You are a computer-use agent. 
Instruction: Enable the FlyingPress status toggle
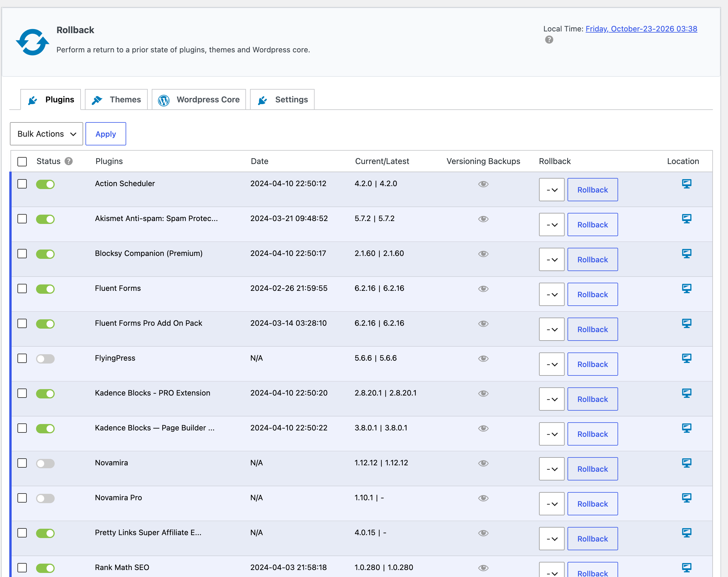tap(45, 358)
